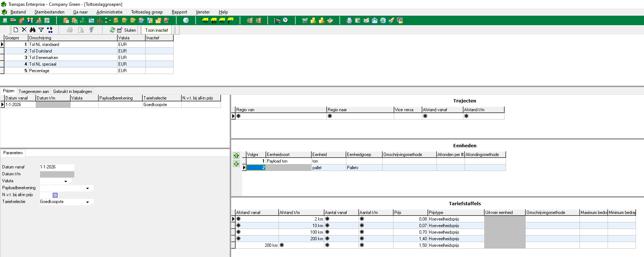Open the Help menu
Image resolution: width=644 pixels, height=257 pixels.
point(223,12)
